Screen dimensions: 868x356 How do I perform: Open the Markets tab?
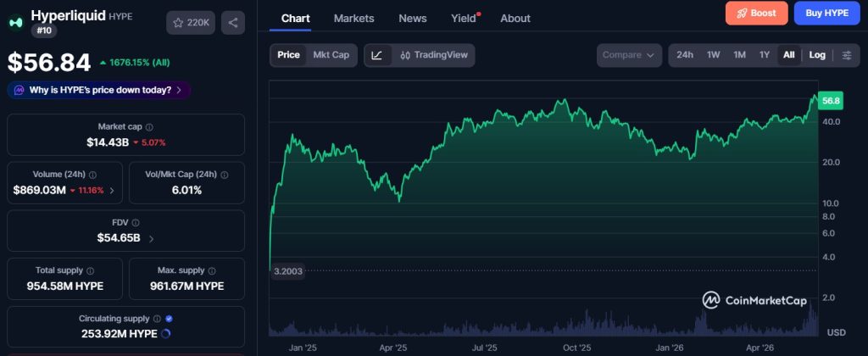353,19
